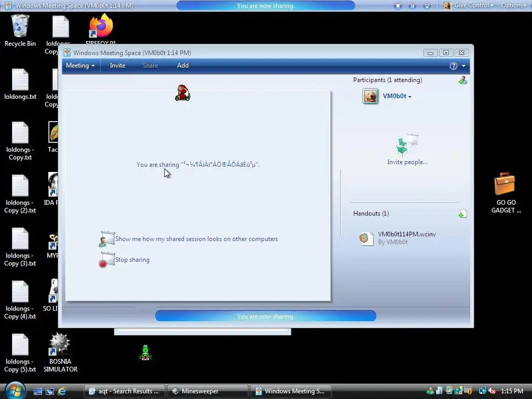Select loldongs - Copy (5).txt on desktop
The image size is (532, 399).
point(20,353)
